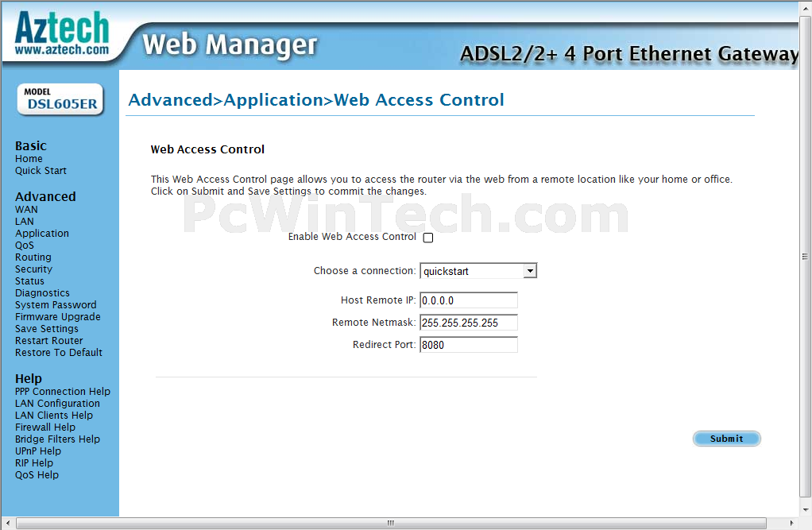Screen dimensions: 812x530
Task: Click the Host Remote IP field
Action: [469, 300]
